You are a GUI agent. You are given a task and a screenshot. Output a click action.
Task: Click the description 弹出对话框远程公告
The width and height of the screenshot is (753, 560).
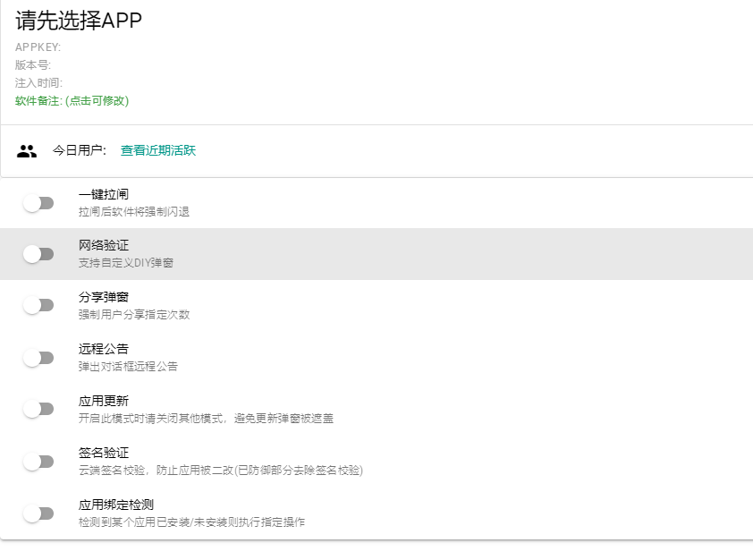pos(128,367)
